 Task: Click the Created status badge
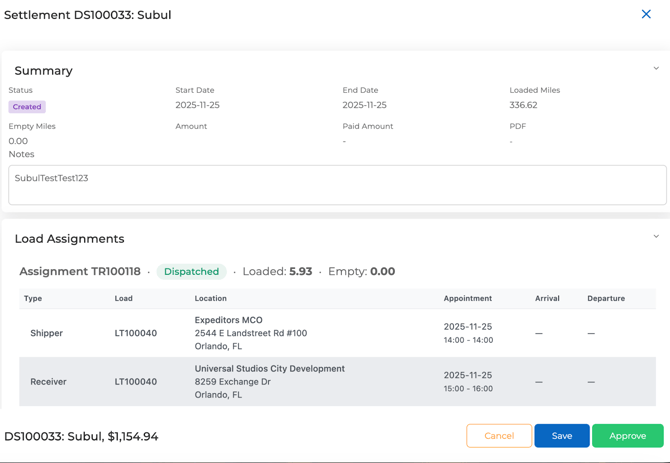pyautogui.click(x=27, y=107)
